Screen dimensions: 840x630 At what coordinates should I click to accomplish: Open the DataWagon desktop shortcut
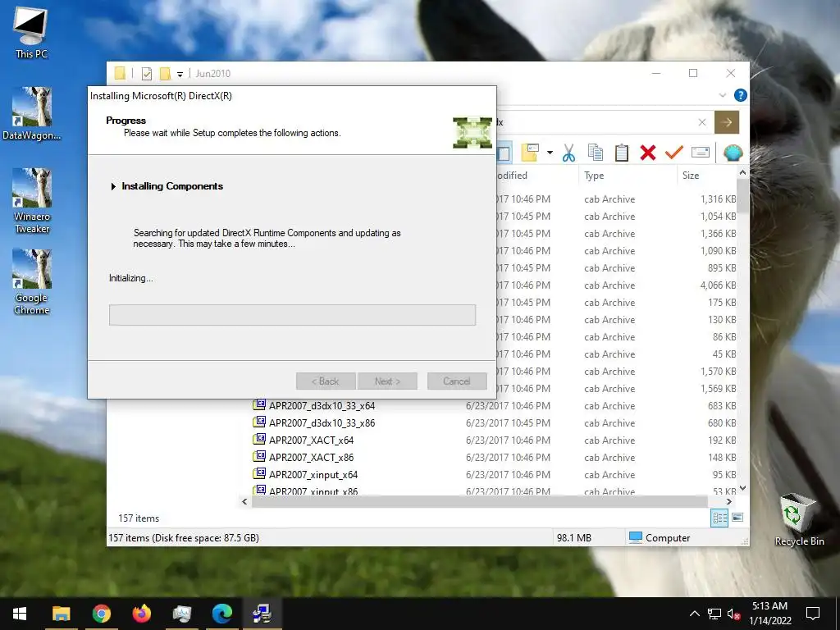(31, 113)
